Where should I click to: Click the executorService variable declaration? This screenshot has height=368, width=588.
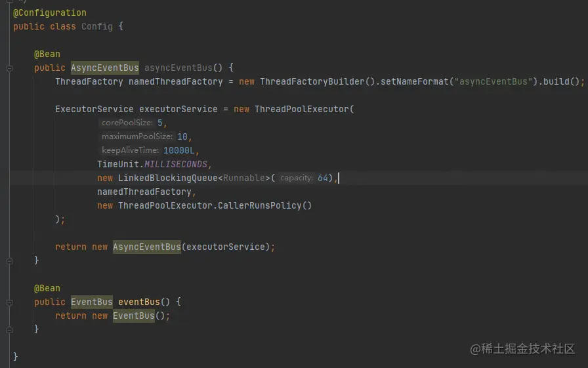pos(178,109)
